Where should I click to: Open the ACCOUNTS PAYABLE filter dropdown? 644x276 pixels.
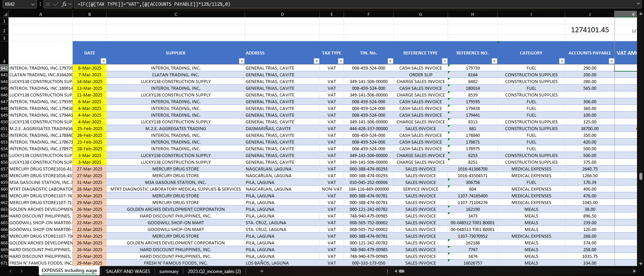tap(611, 61)
